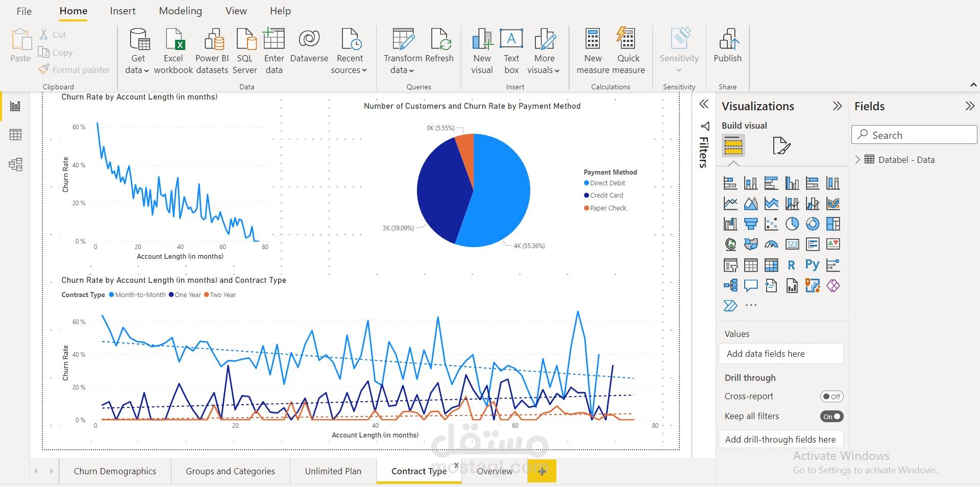Click the Direct Debit legend color dot
The width and height of the screenshot is (980, 487).
586,183
